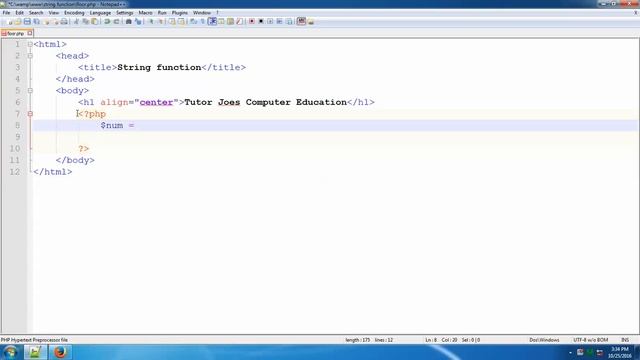Viewport: 640px width, 360px height.
Task: Click the '</html>' closing tag
Action: tap(53, 172)
